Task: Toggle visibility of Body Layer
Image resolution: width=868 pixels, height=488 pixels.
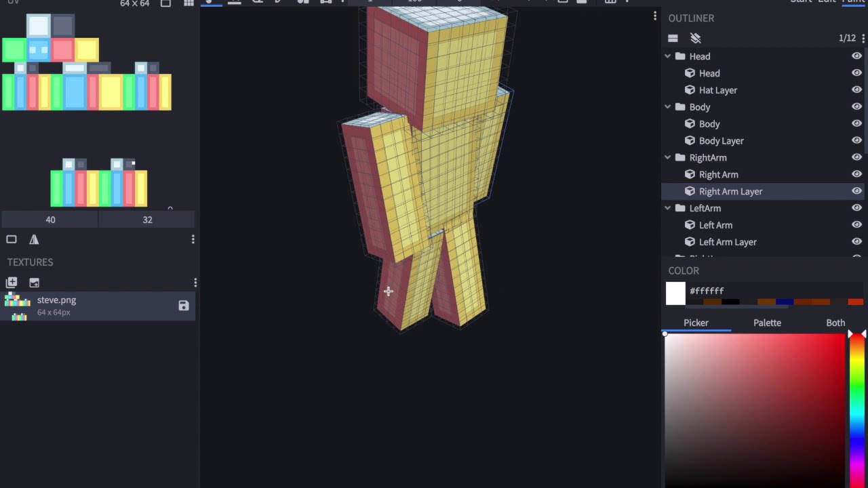Action: tap(856, 140)
